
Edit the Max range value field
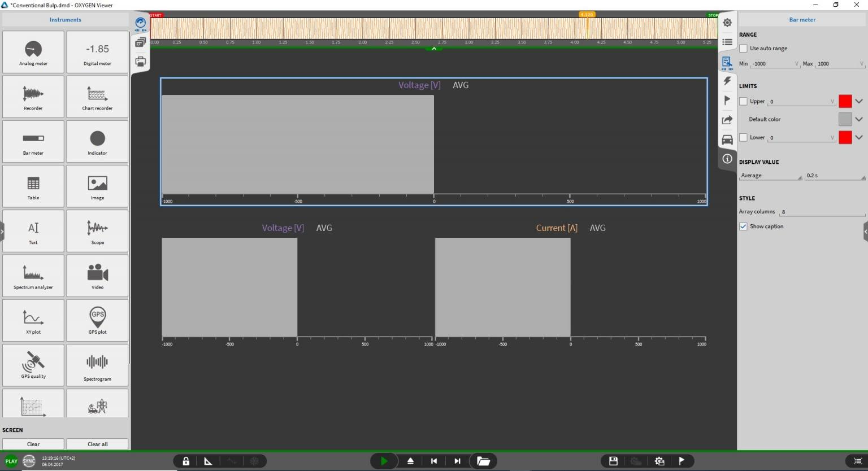coord(840,64)
